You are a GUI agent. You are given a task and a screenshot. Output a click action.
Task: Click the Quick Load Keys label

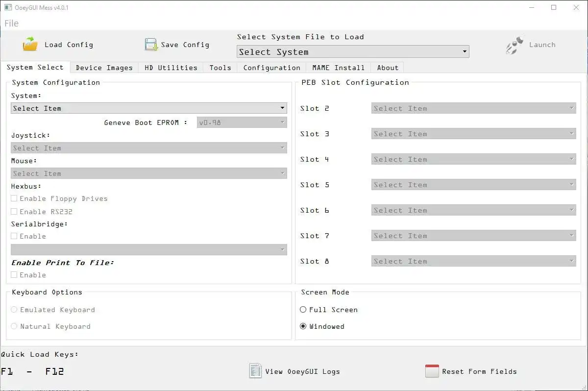click(x=40, y=354)
